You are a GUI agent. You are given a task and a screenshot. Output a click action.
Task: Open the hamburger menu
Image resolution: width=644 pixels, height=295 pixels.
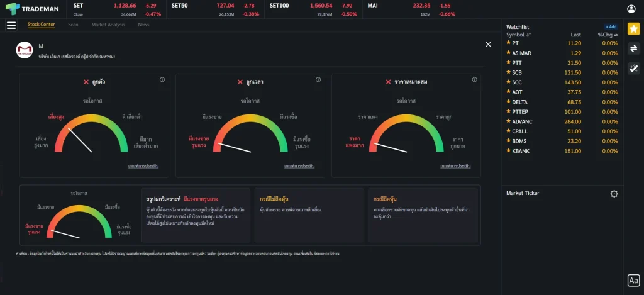point(11,25)
